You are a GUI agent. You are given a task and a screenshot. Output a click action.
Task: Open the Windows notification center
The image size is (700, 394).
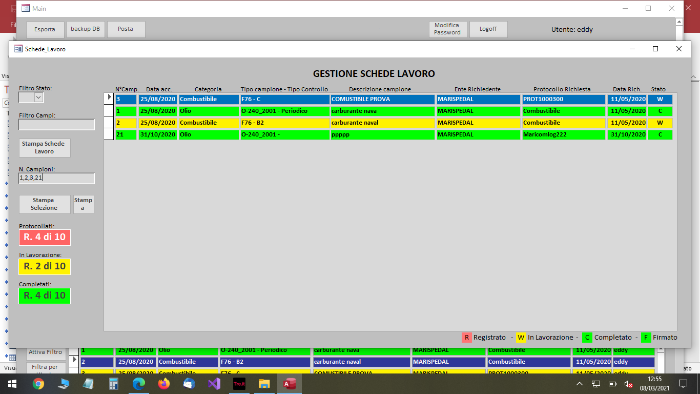tap(683, 384)
